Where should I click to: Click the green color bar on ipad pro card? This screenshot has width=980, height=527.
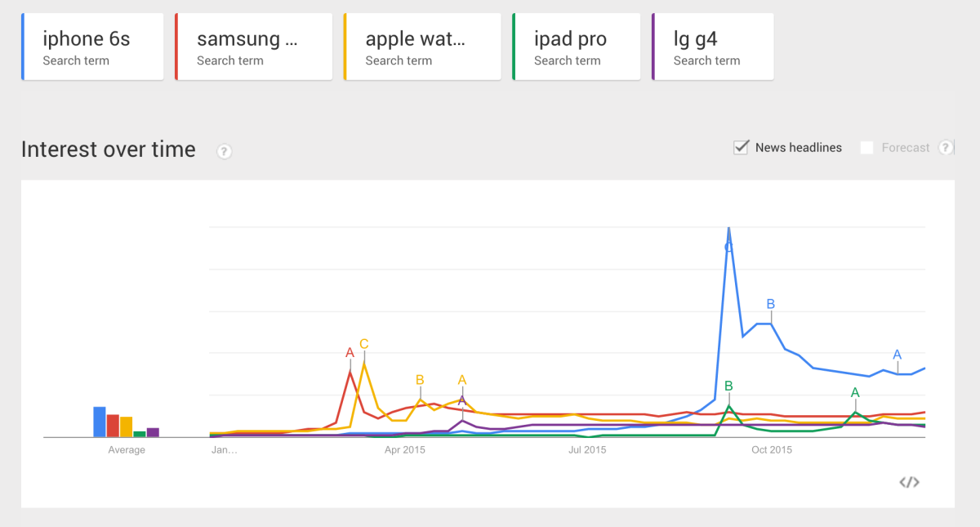513,47
